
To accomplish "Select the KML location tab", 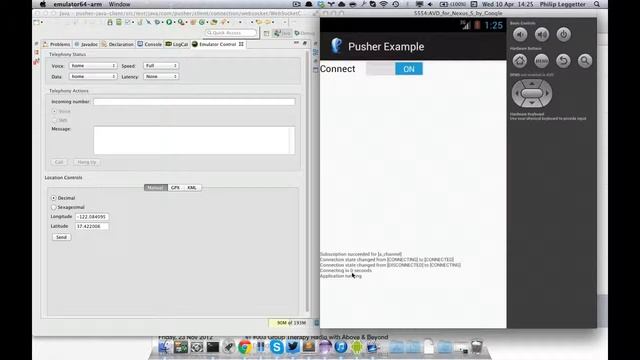I will (x=192, y=187).
